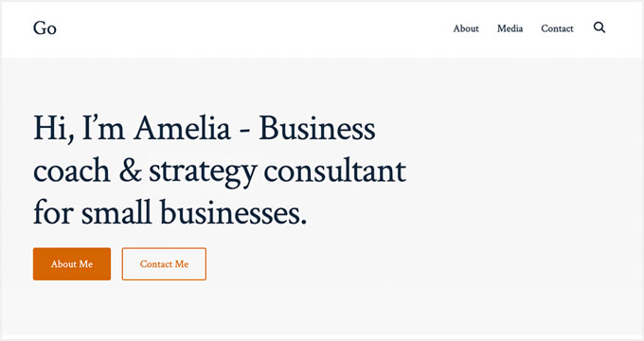The width and height of the screenshot is (644, 341).
Task: Click the word for in the headline
Action: coord(53,213)
